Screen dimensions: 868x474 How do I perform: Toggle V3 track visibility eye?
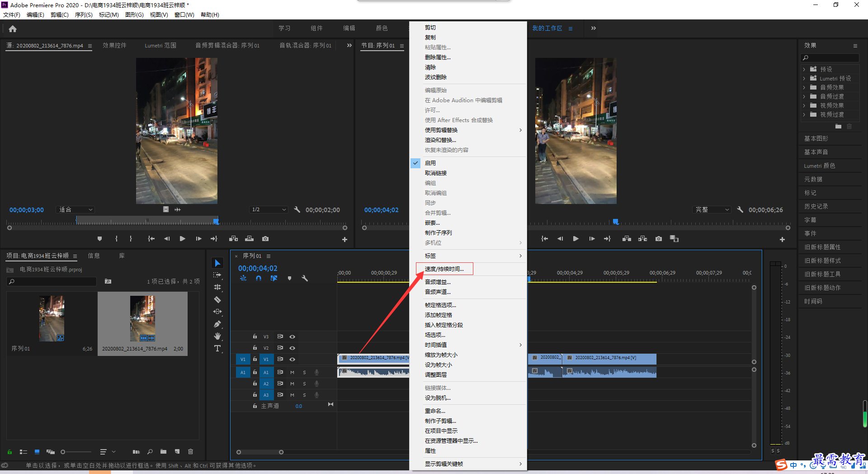click(x=292, y=337)
